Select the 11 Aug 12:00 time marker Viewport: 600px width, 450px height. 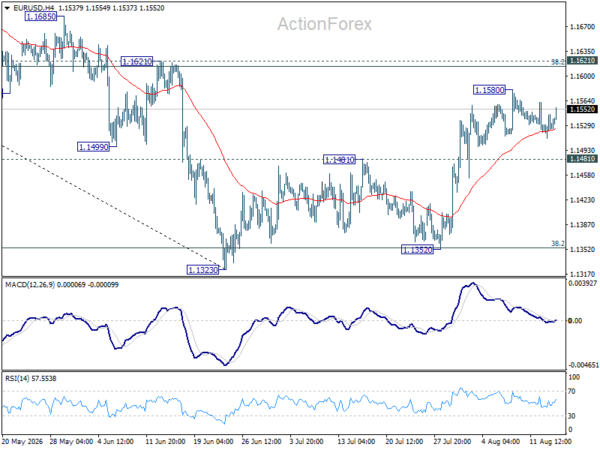coord(550,442)
